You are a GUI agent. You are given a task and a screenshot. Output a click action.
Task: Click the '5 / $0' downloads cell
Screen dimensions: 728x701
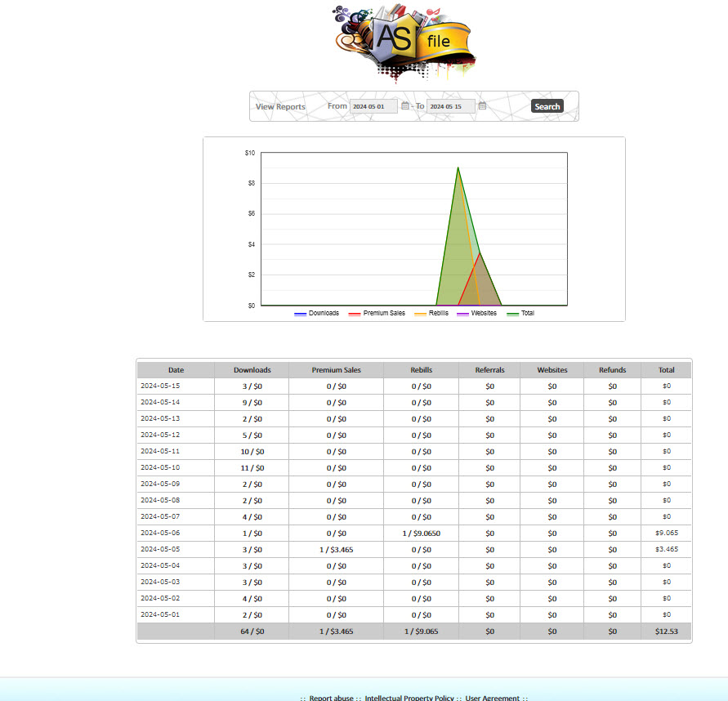coord(252,435)
